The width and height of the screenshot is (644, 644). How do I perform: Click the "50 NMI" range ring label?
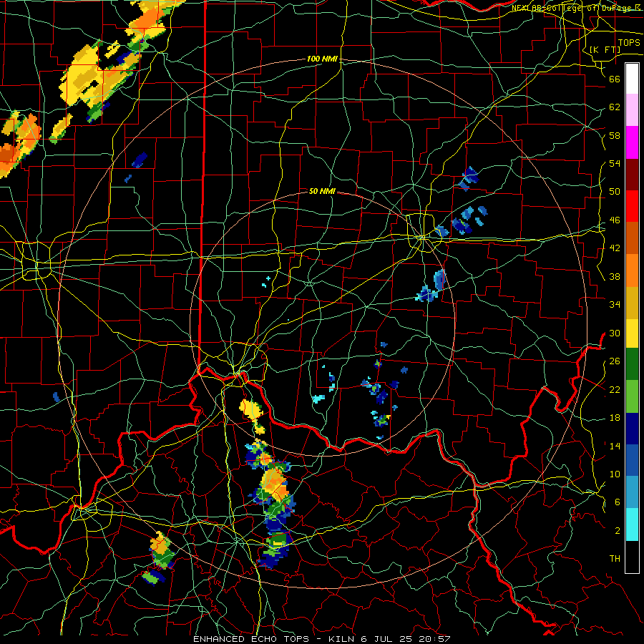pos(322,191)
